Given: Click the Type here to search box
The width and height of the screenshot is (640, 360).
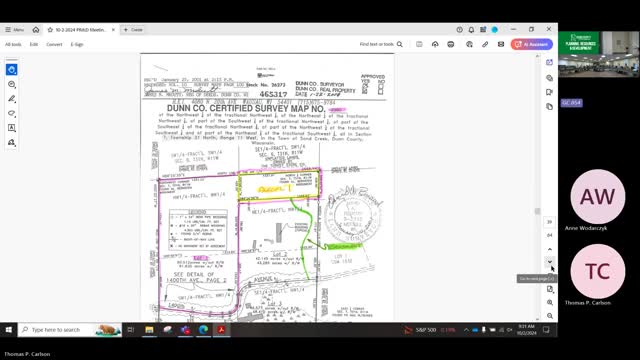Looking at the screenshot, I should coord(70,330).
